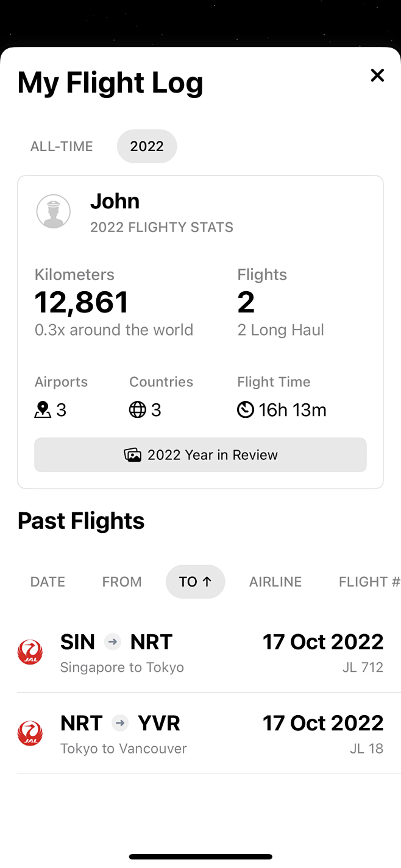This screenshot has height=868, width=401.
Task: Switch to the ALL-TIME tab
Action: [62, 146]
